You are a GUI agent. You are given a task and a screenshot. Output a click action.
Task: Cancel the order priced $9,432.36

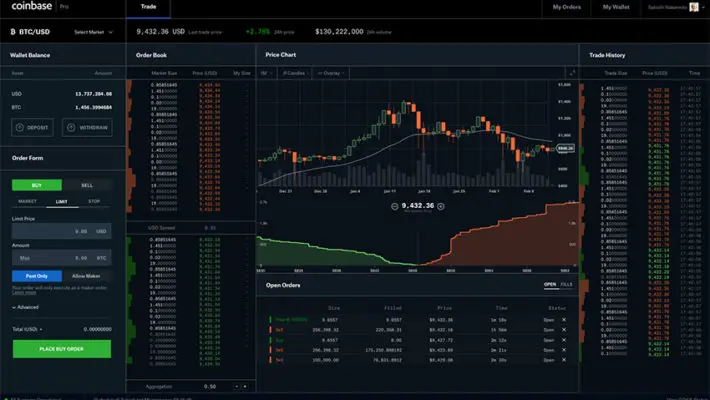564,319
